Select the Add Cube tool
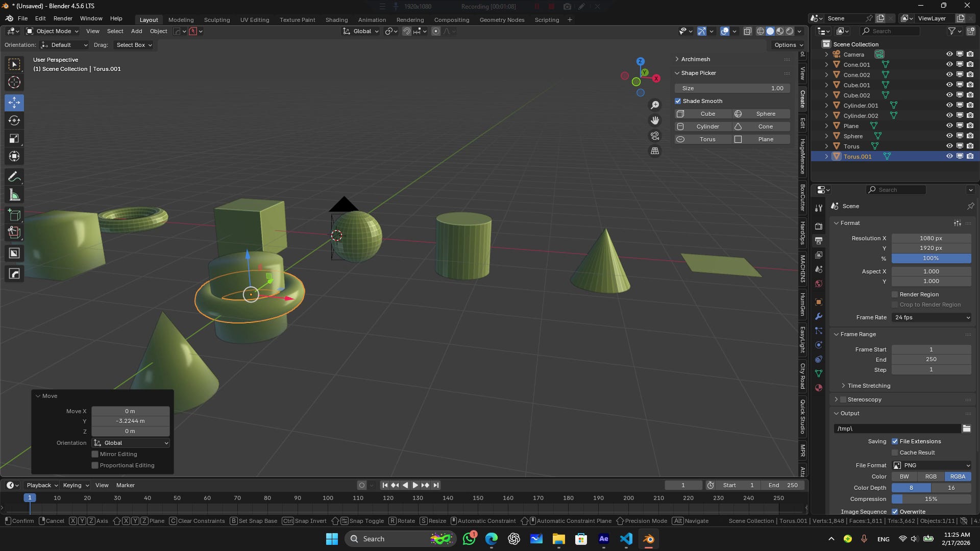This screenshot has height=551, width=980. pos(14,215)
